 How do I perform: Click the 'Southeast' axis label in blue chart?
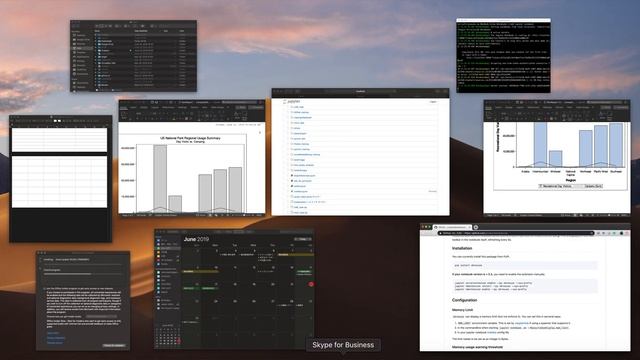coord(616,171)
